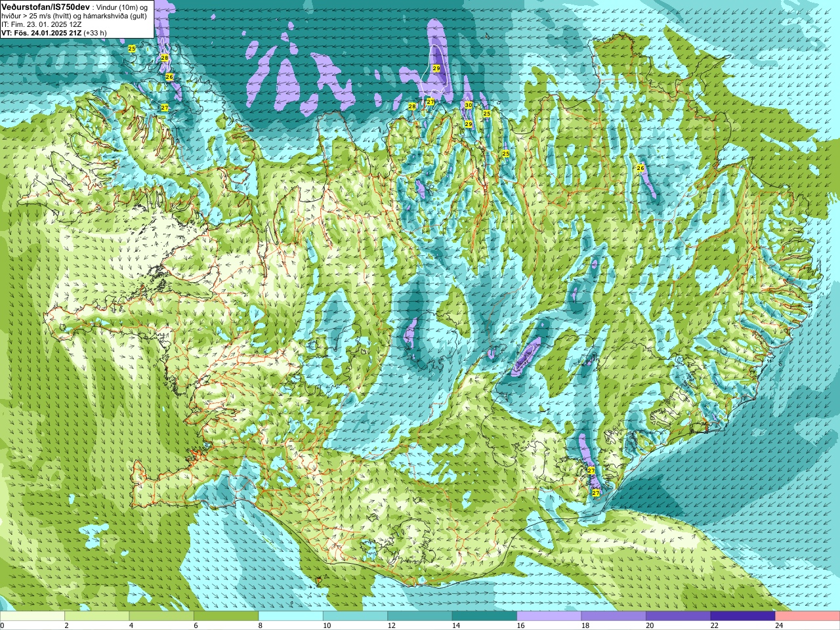
Task: Click the legend tick label 12
Action: click(x=391, y=625)
